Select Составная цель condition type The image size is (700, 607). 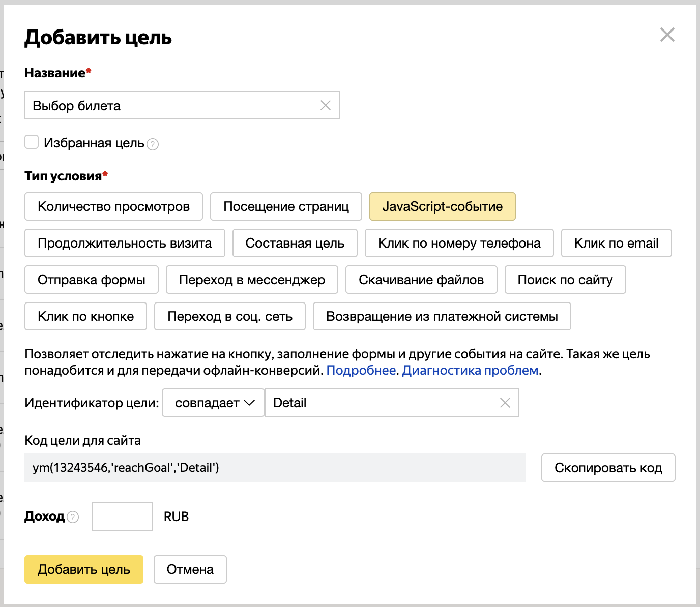(x=295, y=243)
